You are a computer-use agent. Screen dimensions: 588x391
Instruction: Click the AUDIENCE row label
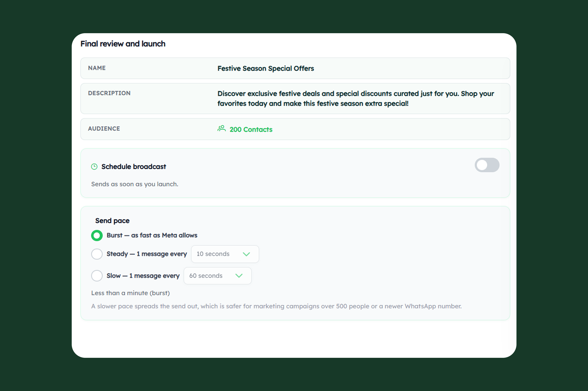(104, 128)
